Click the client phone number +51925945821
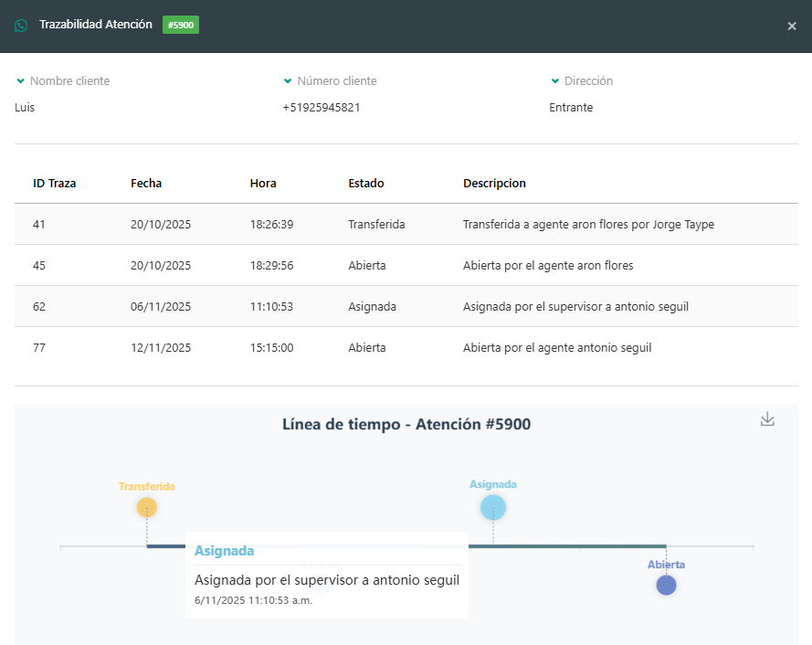Image resolution: width=812 pixels, height=645 pixels. pos(322,107)
